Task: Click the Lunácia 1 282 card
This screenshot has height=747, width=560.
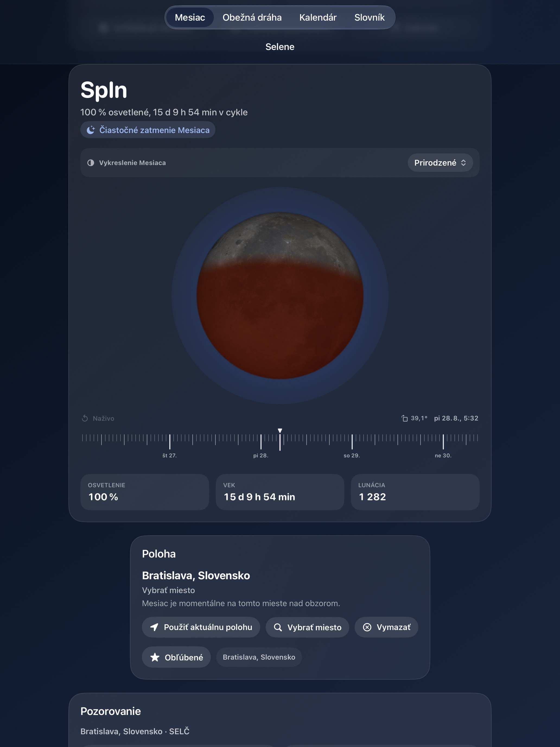Action: tap(415, 492)
